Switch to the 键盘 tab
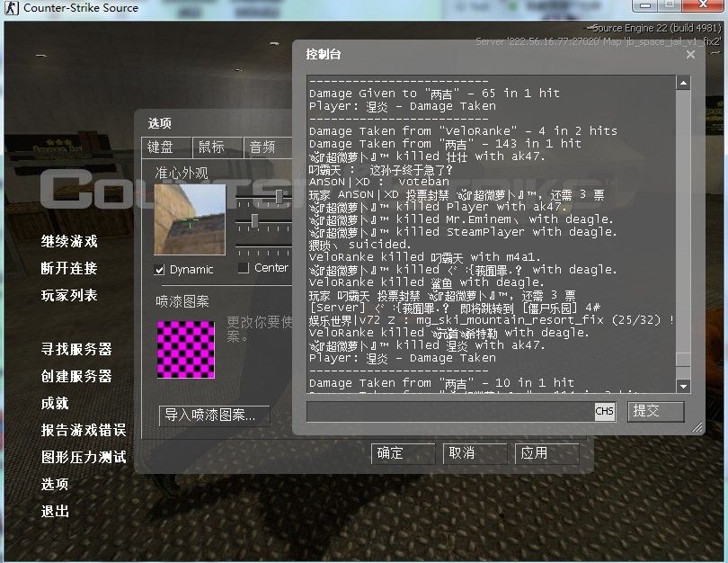728x563 pixels. coord(166,147)
